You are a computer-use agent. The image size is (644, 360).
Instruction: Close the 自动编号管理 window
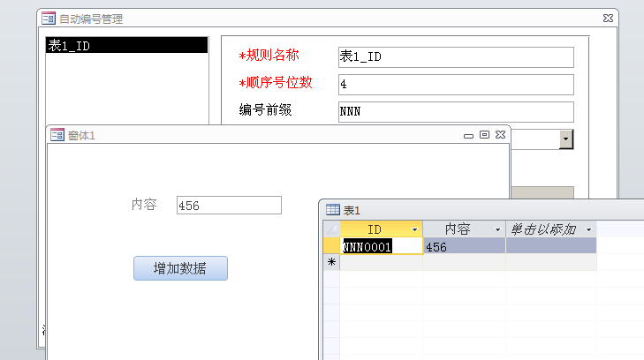[609, 18]
